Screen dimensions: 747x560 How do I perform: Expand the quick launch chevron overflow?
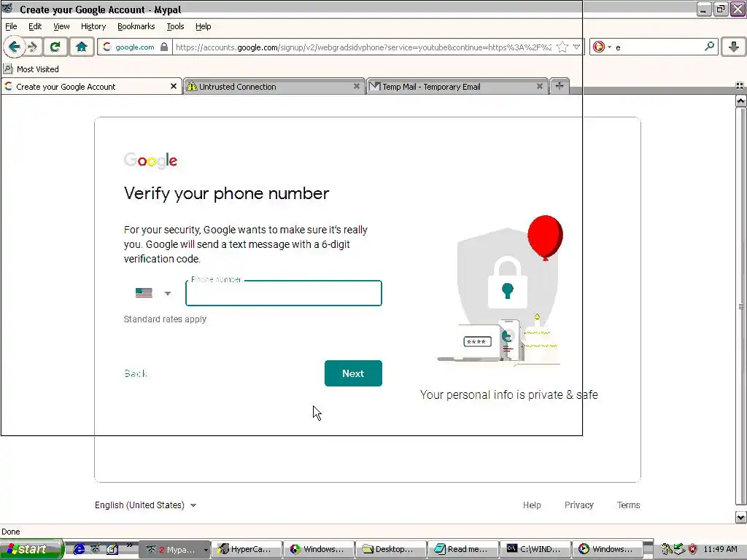[129, 545]
